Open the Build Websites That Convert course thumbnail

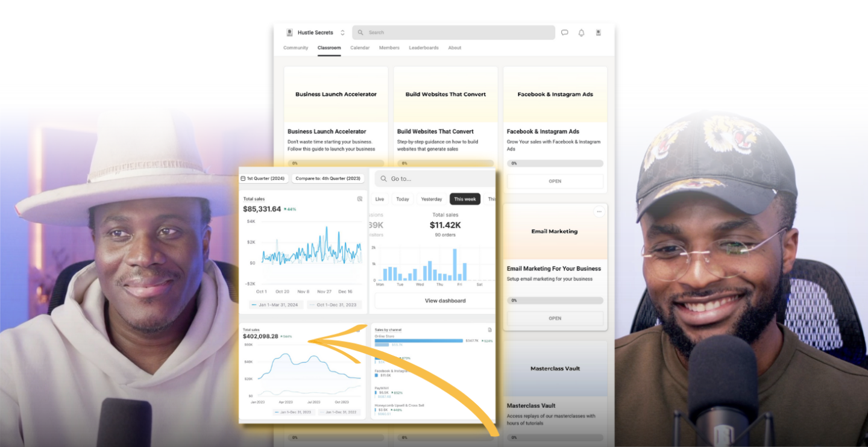[445, 94]
